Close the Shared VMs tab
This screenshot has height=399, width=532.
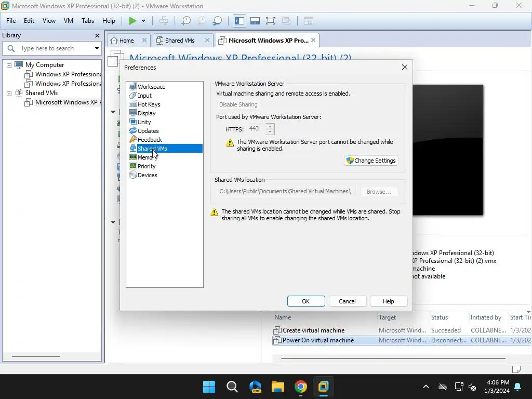(x=207, y=40)
